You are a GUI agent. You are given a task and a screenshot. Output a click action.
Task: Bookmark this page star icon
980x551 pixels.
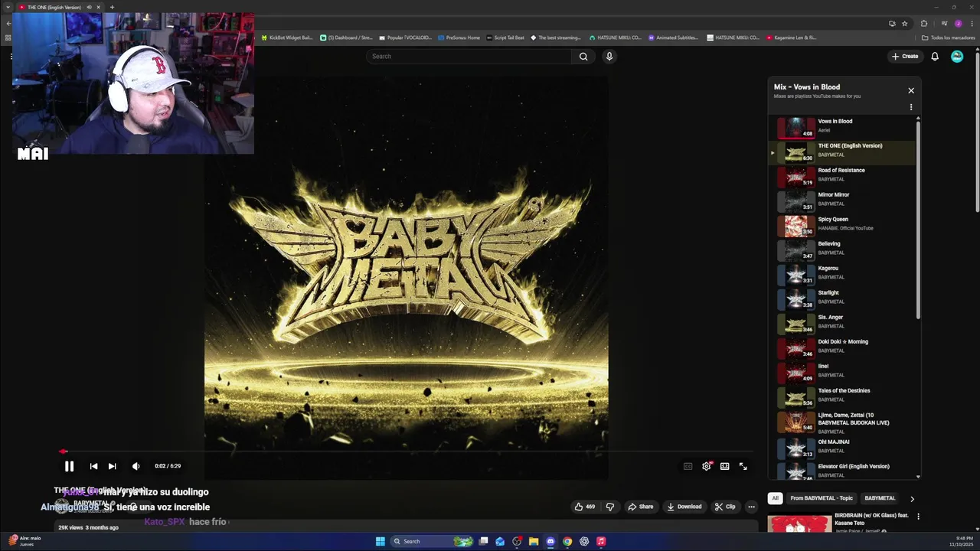904,24
